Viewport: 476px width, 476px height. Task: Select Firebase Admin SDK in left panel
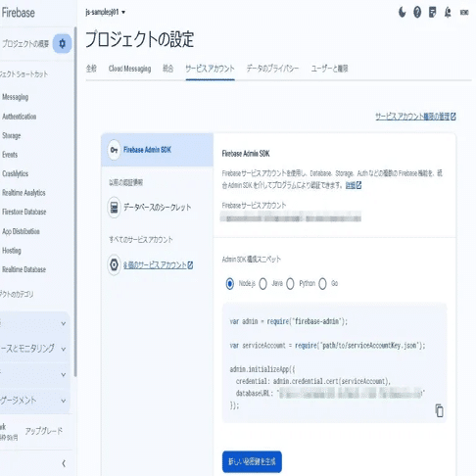pyautogui.click(x=157, y=150)
